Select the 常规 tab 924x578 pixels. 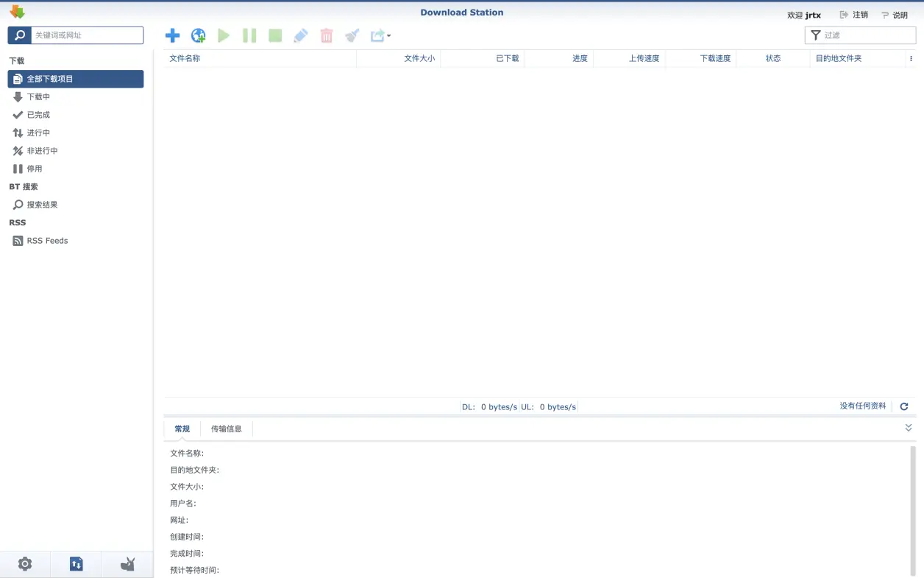pos(182,428)
